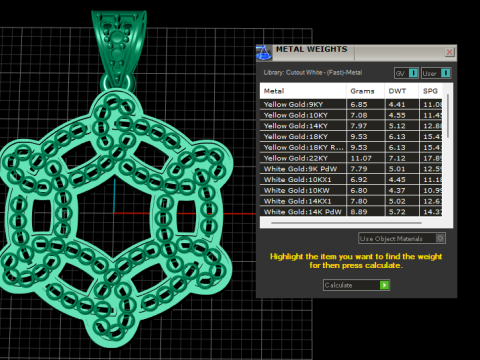Select the White Gold:14KX1 row
The height and width of the screenshot is (360, 480).
point(351,201)
